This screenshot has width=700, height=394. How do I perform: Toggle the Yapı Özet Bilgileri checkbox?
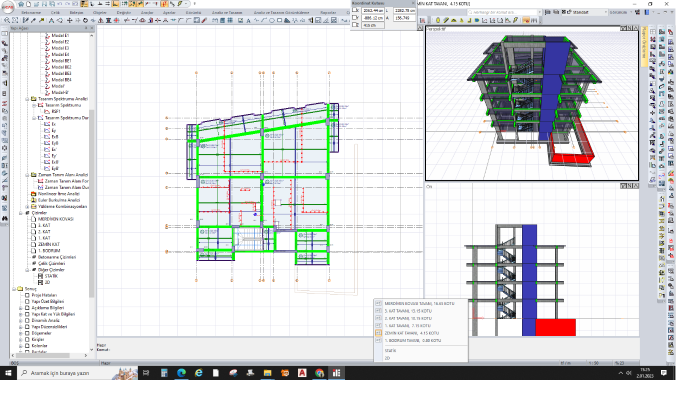(x=27, y=302)
